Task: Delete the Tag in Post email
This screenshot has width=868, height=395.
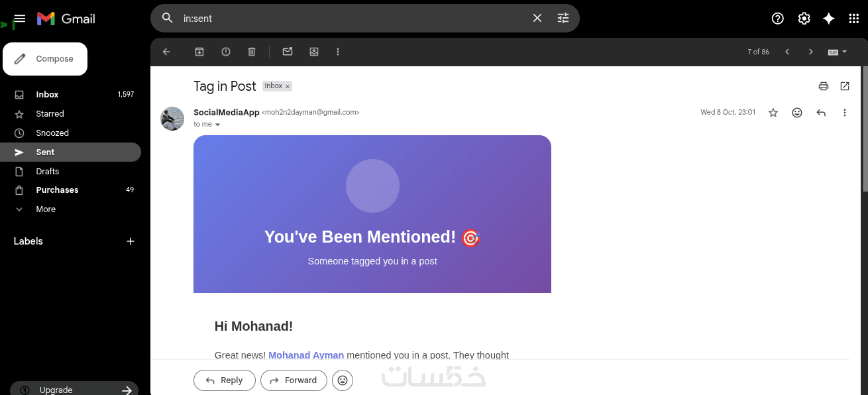Action: click(252, 52)
